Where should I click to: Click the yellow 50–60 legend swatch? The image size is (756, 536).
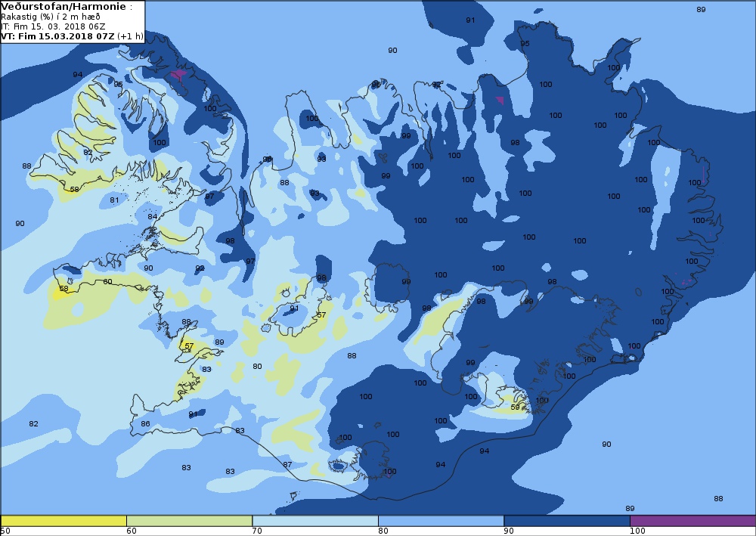click(64, 521)
